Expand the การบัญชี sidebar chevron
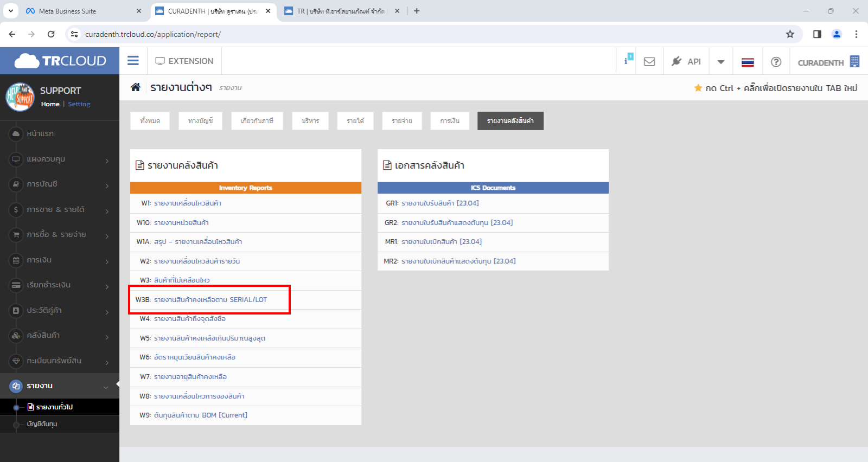868x462 pixels. point(107,185)
